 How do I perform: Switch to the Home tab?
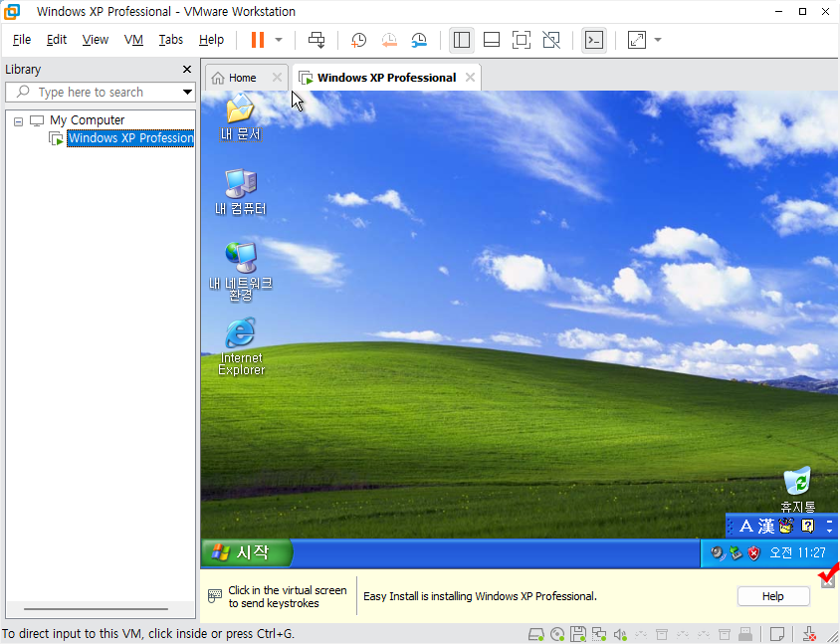click(242, 78)
